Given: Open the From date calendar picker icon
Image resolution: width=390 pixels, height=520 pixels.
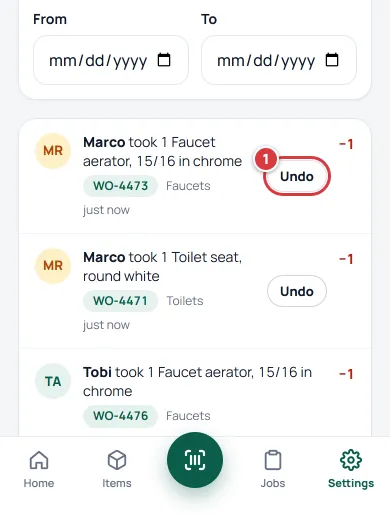Looking at the screenshot, I should click(x=164, y=60).
